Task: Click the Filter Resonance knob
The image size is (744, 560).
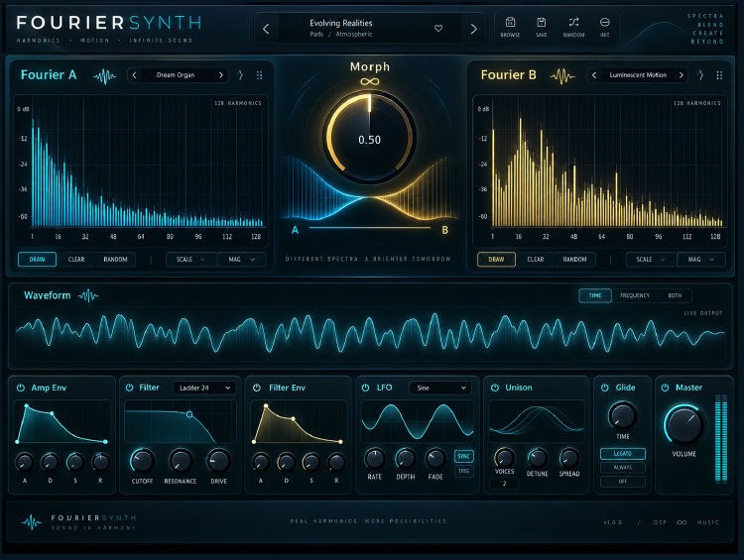Action: [x=181, y=461]
